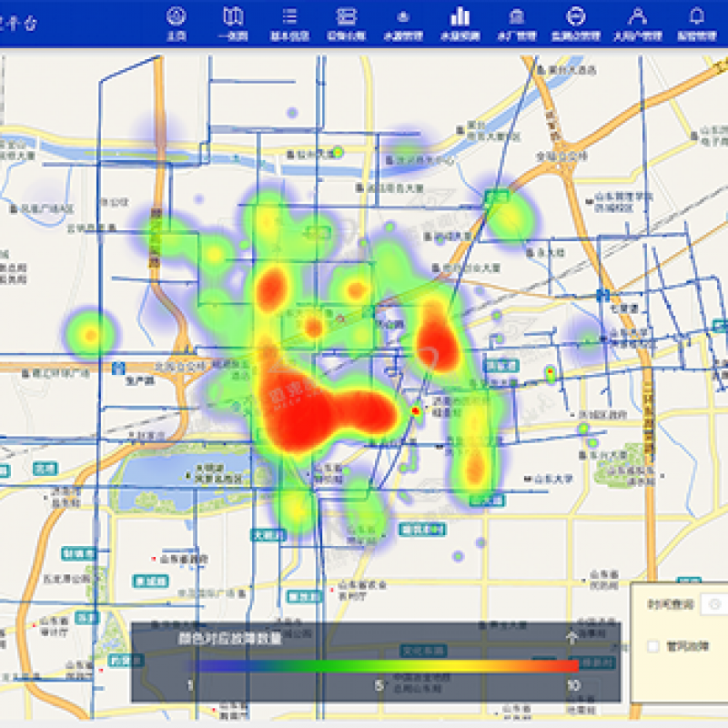Screen dimensions: 728x728
Task: Click the 生产路 metro station marker
Action: tap(119, 368)
